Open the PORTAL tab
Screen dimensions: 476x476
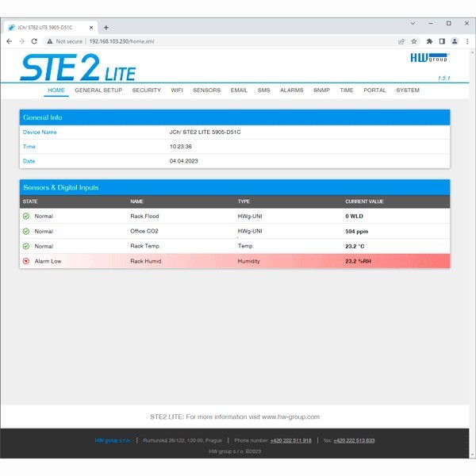pyautogui.click(x=374, y=90)
